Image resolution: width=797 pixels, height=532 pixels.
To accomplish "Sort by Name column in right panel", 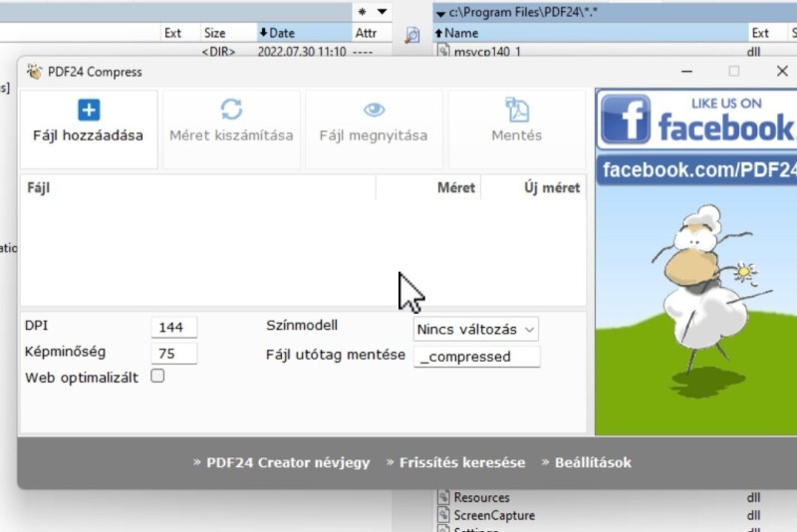I will (590, 33).
